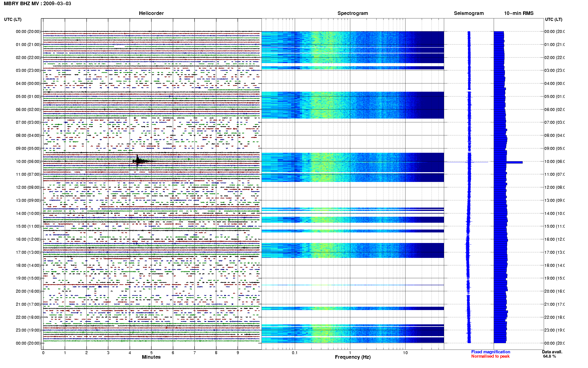Viewport: 588px width, 368px height.
Task: Click the right-side 17:00 time label
Action: pyautogui.click(x=554, y=252)
